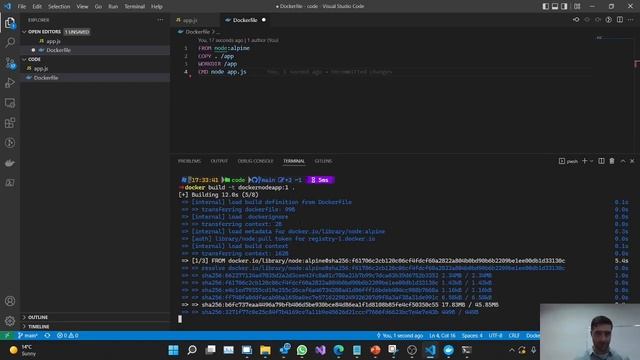Click the Split Editor Right icon
The height and width of the screenshot is (360, 640).
[x=620, y=20]
